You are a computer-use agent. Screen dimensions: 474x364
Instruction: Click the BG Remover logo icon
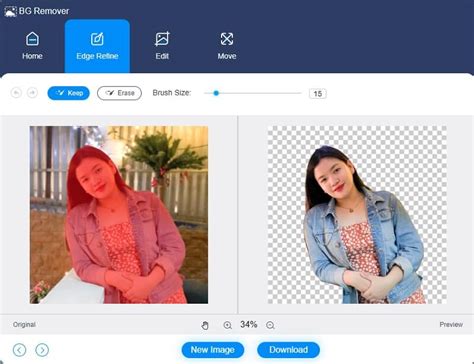tap(10, 11)
